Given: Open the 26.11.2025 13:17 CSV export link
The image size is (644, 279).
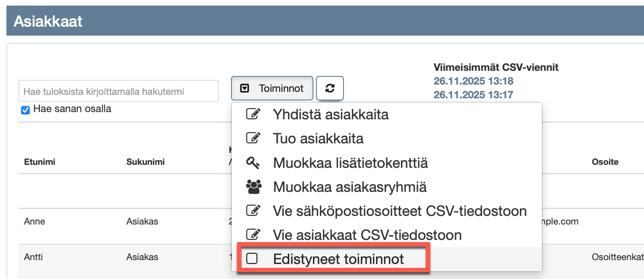Looking at the screenshot, I should click(474, 94).
